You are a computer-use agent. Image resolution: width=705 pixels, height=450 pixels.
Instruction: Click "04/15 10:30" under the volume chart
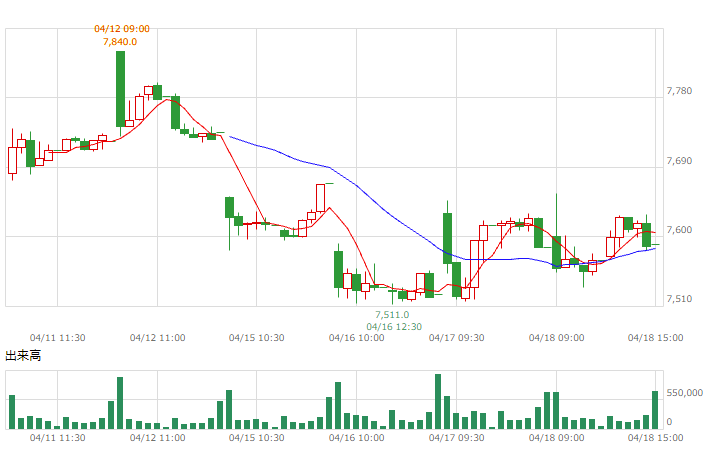tap(257, 437)
